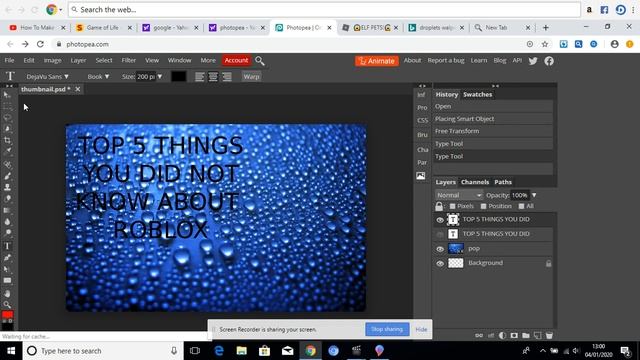The width and height of the screenshot is (640, 360).
Task: Open the Report a bug link
Action: [x=446, y=60]
